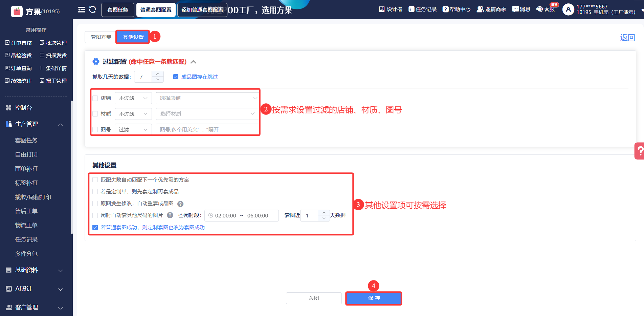The width and height of the screenshot is (644, 316).
Task: Open 自由打印 in the sidebar
Action: (x=26, y=154)
